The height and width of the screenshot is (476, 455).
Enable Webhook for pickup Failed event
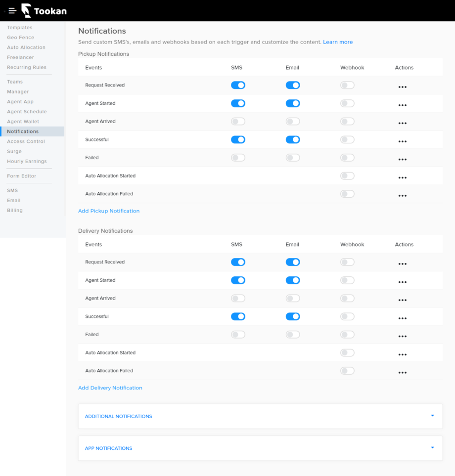pyautogui.click(x=347, y=157)
